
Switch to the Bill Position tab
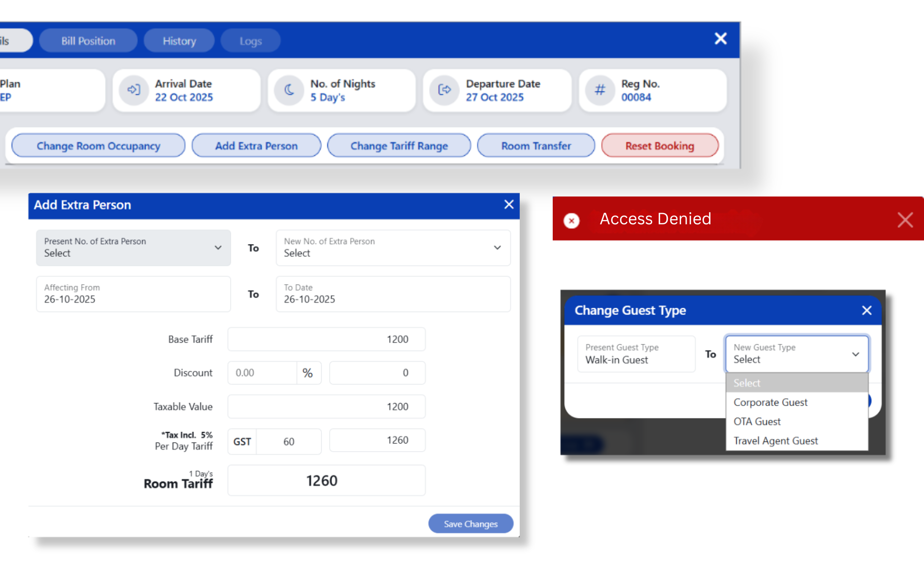tap(88, 41)
